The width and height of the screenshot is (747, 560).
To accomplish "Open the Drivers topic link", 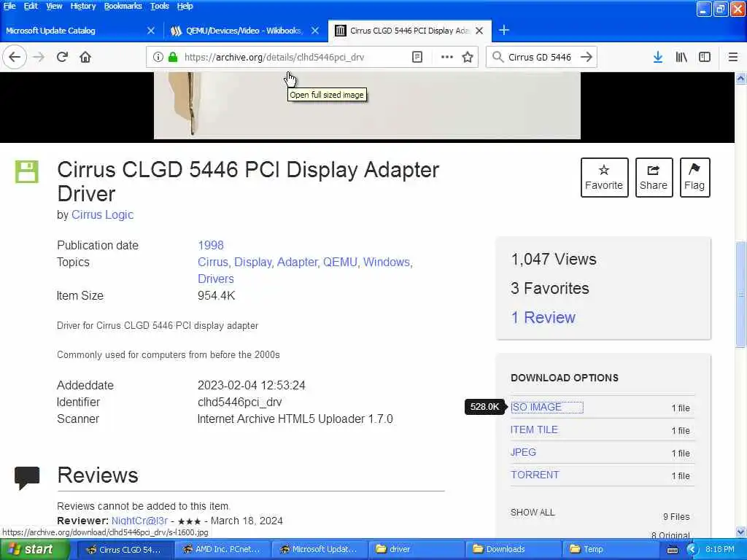I will coord(216,279).
